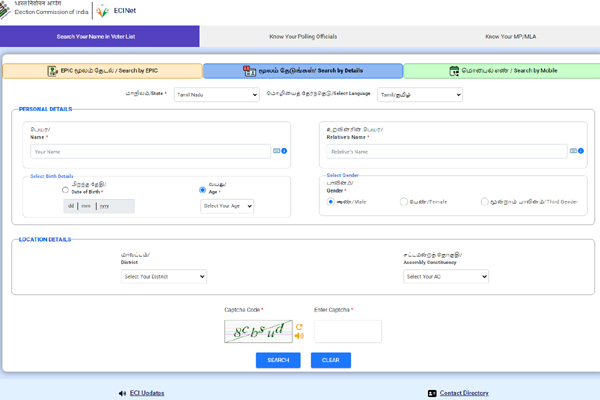The image size is (600, 400).
Task: Open virtual keyboard for Relative's Name
Action: click(574, 151)
